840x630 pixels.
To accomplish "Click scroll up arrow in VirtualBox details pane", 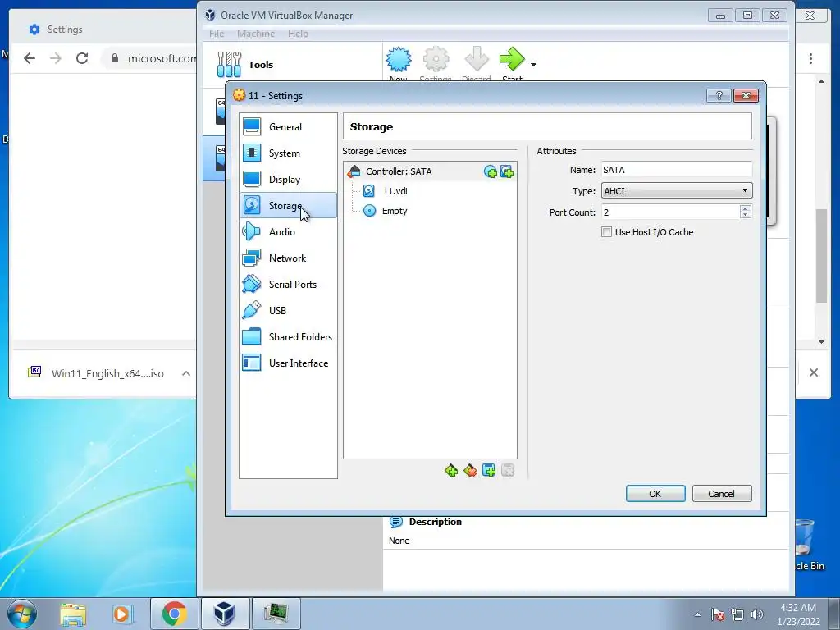I will tap(821, 81).
